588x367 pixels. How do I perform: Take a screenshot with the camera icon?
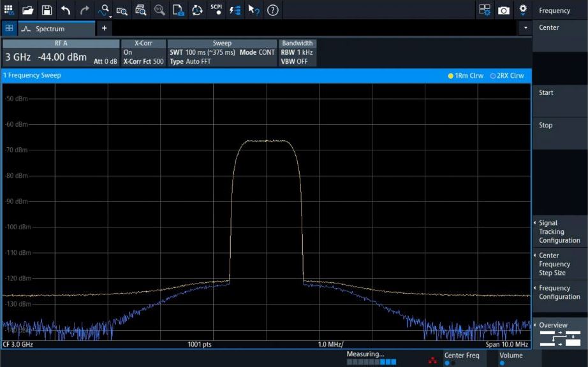504,10
